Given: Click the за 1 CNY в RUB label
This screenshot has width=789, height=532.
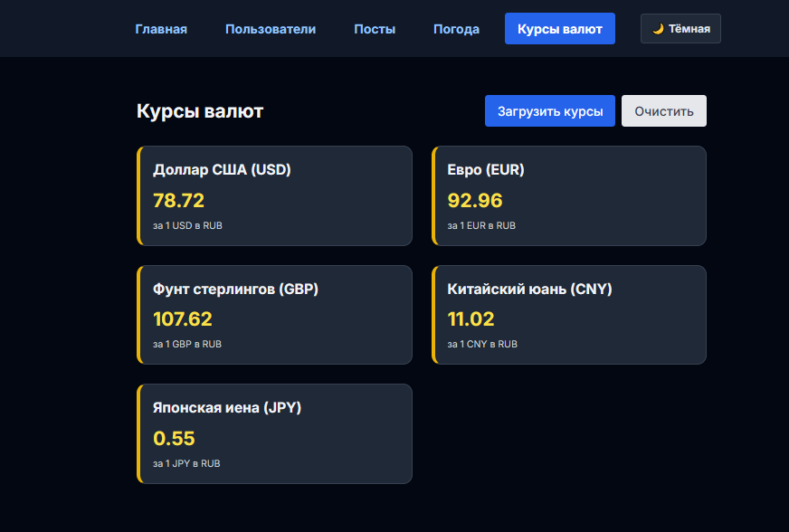Looking at the screenshot, I should (481, 344).
